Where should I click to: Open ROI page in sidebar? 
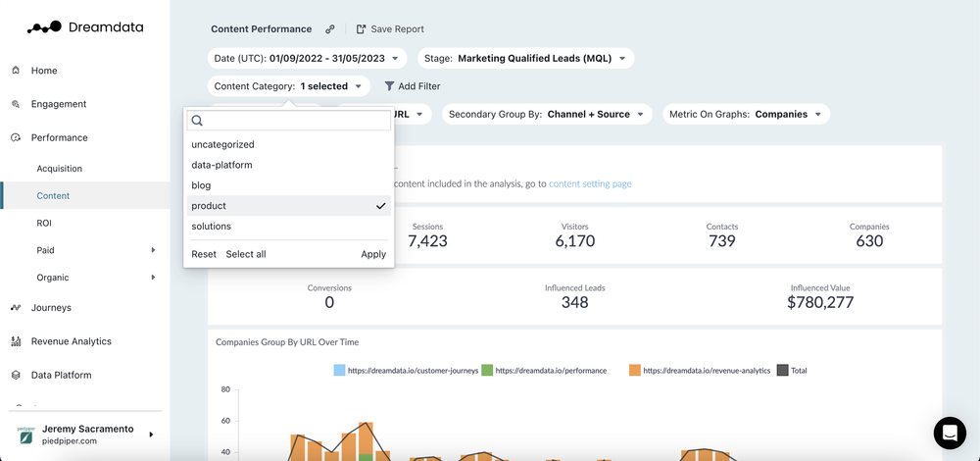[44, 223]
